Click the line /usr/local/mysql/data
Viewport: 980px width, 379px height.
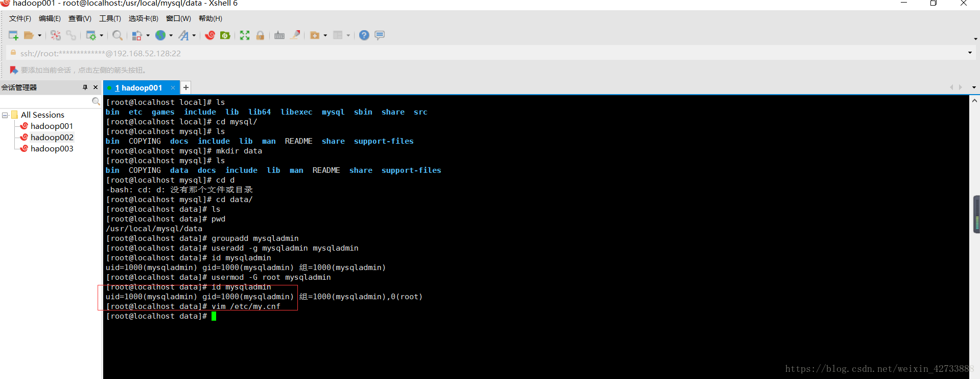pos(154,229)
